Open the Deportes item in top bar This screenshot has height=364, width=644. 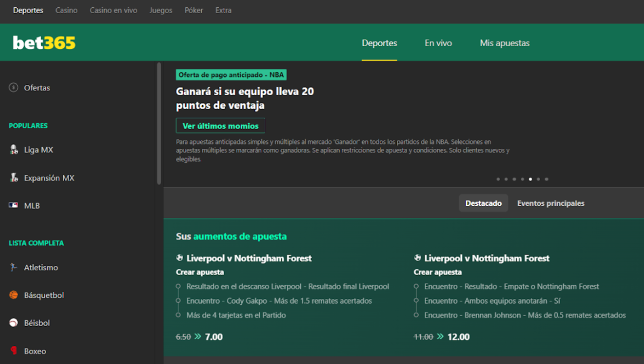point(28,10)
